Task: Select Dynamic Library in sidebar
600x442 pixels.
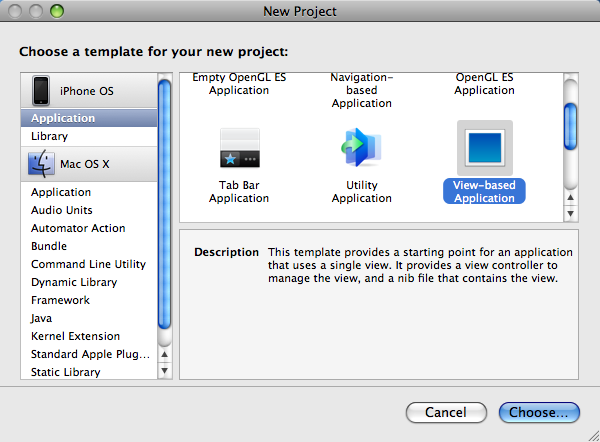Action: 74,282
